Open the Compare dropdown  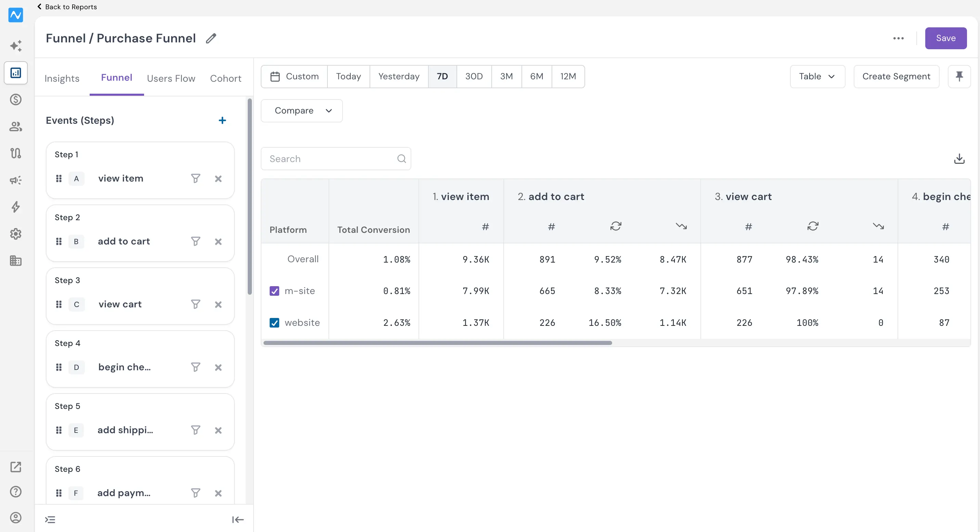[302, 110]
